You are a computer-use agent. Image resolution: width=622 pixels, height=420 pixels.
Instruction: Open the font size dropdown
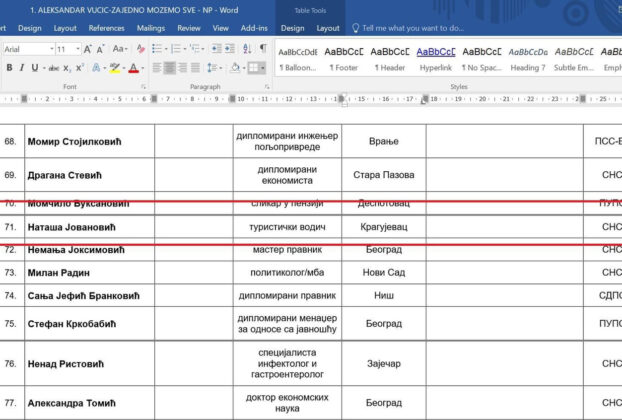77,48
